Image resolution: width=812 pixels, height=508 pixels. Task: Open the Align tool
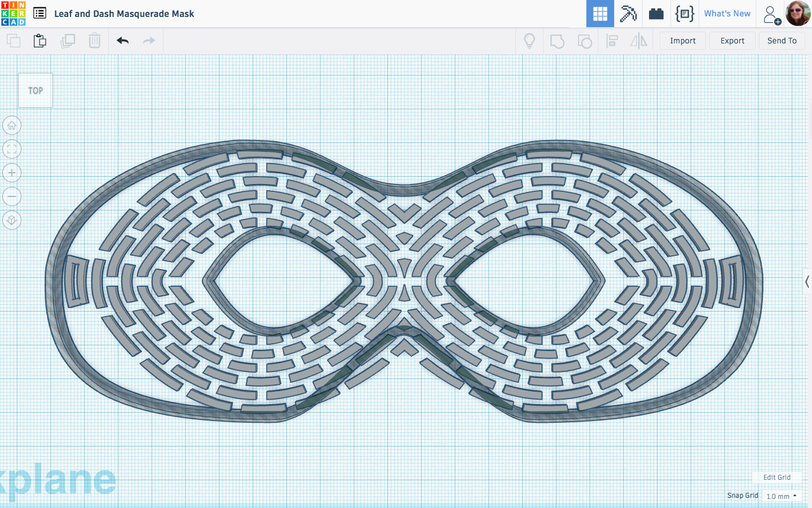[612, 40]
